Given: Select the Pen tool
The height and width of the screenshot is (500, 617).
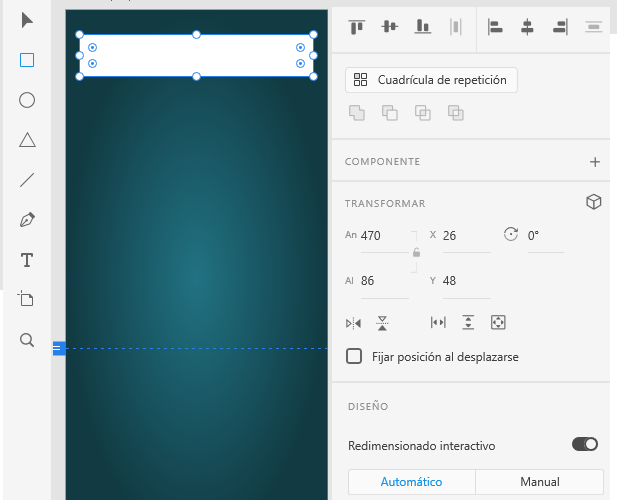Looking at the screenshot, I should pos(27,220).
